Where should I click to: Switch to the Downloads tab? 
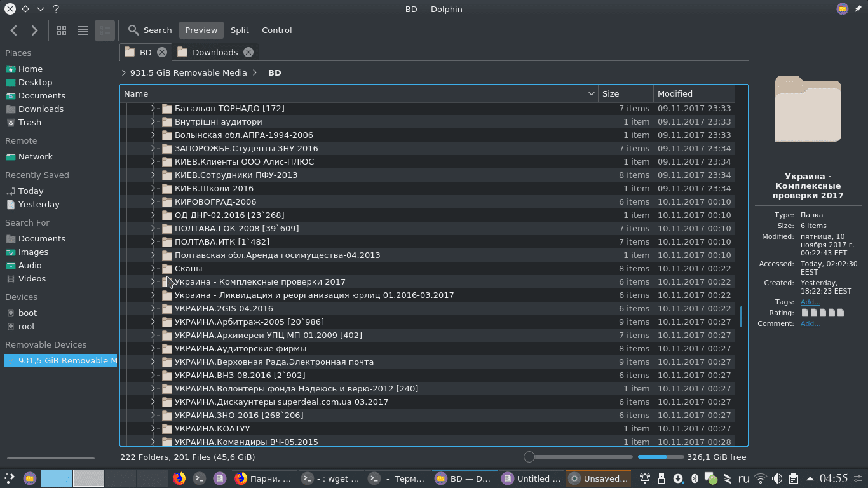click(215, 52)
